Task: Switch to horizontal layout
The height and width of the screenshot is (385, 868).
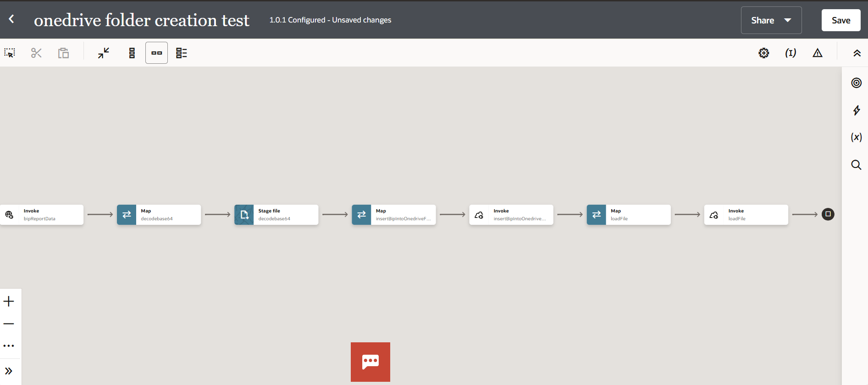Action: click(156, 53)
